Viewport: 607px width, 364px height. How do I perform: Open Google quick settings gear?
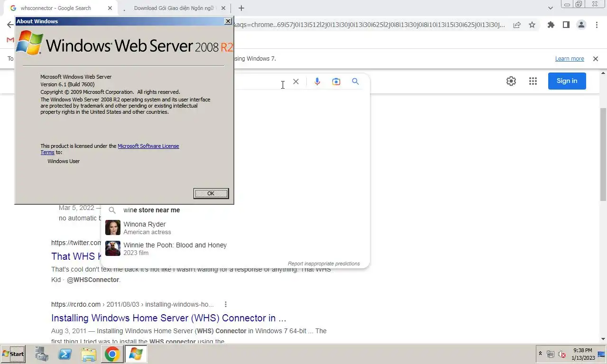tap(511, 81)
